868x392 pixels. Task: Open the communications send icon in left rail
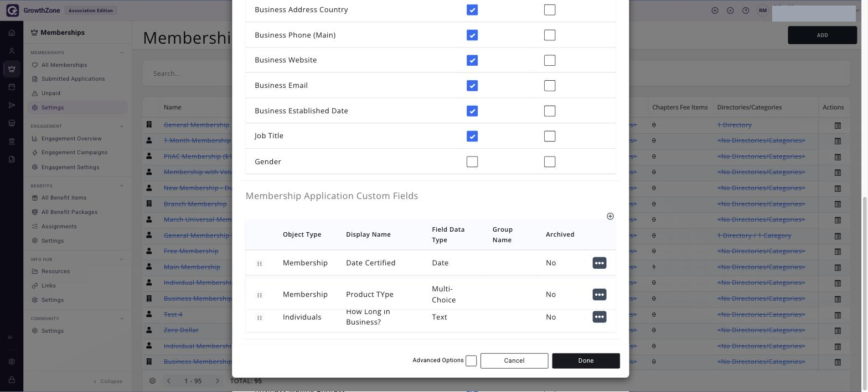(12, 105)
